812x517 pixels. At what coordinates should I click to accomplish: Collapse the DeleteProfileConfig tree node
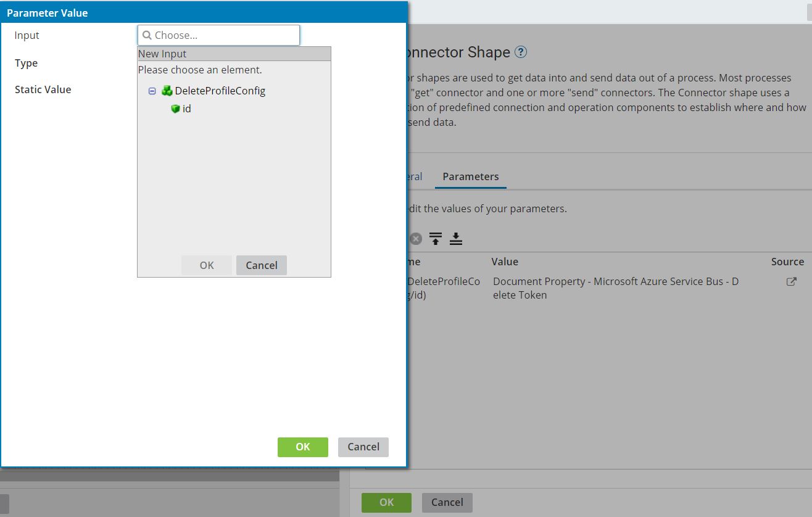(x=152, y=91)
